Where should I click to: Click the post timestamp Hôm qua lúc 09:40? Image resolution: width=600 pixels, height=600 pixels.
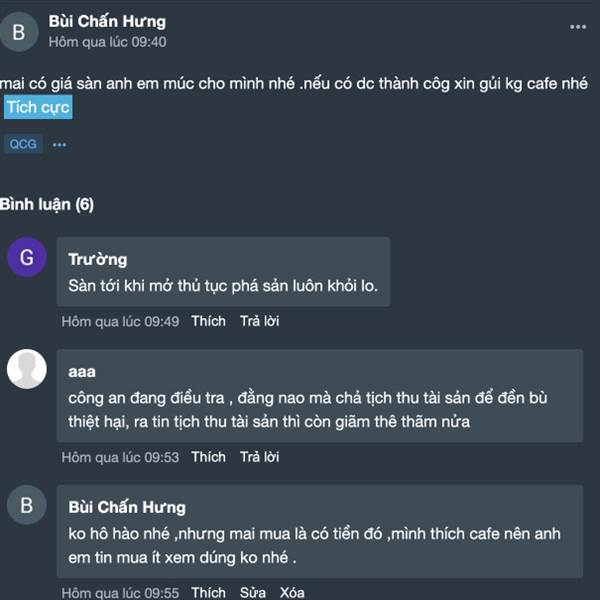[x=108, y=42]
